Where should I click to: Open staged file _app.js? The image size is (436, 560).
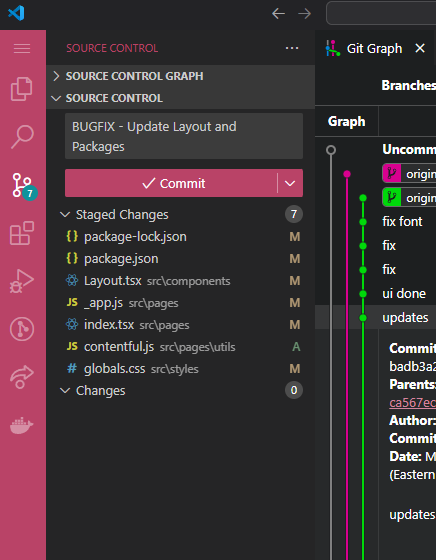click(181, 303)
